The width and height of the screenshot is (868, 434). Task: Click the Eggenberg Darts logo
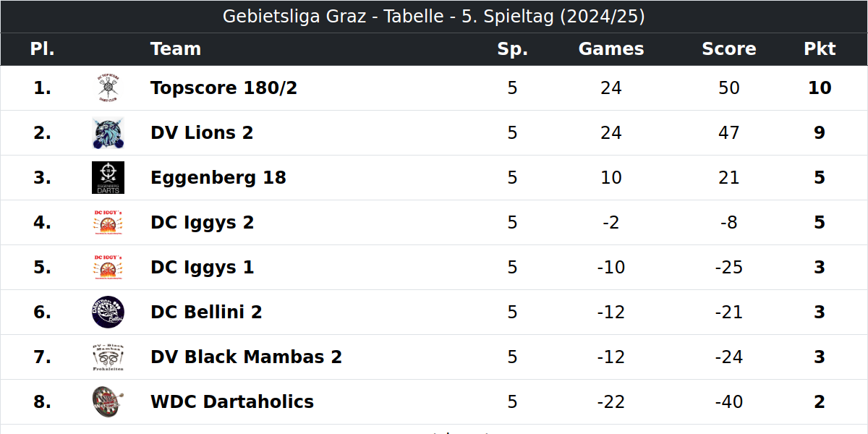tap(108, 178)
